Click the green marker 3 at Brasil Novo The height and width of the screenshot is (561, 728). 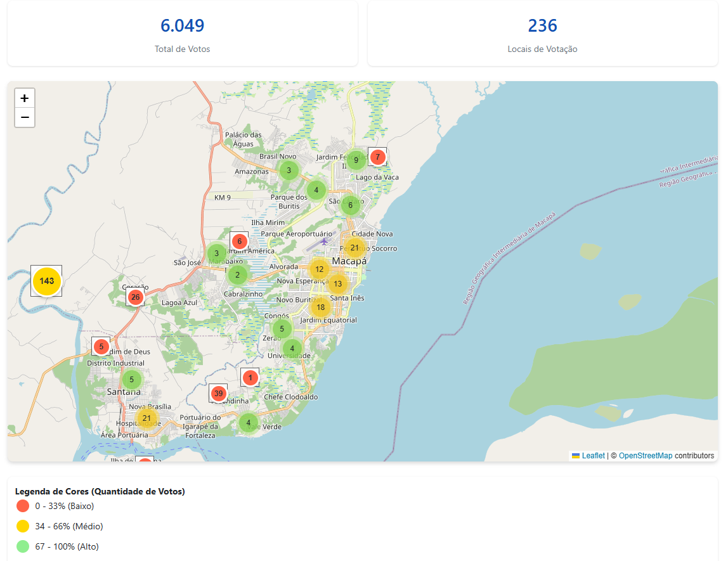289,170
